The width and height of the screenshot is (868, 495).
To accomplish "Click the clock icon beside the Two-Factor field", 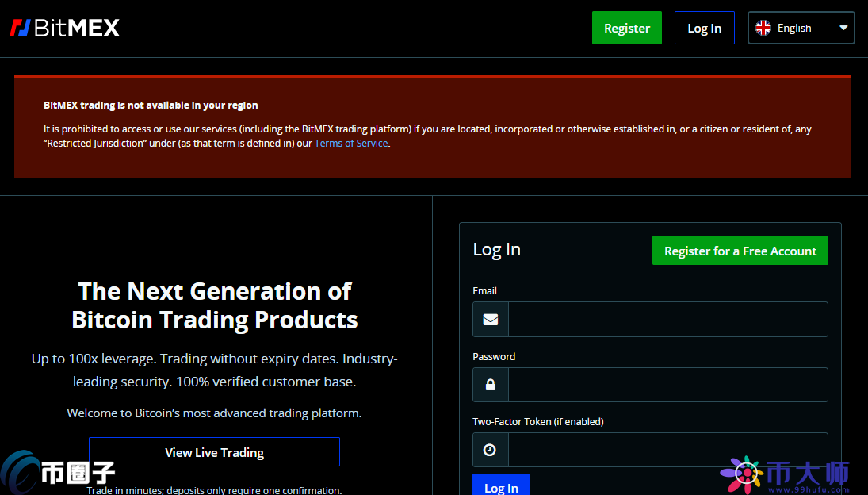I will (x=490, y=450).
